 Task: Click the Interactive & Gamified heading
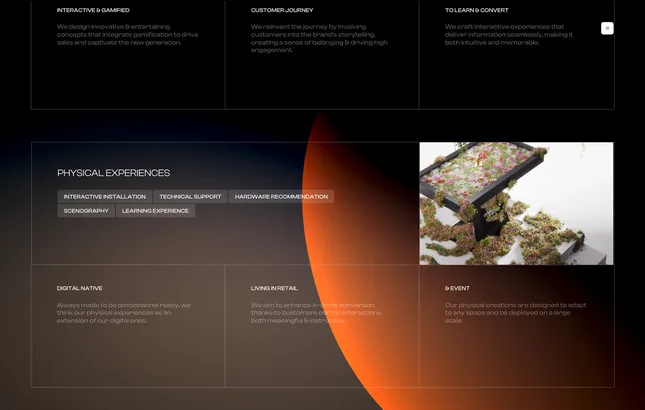(93, 10)
